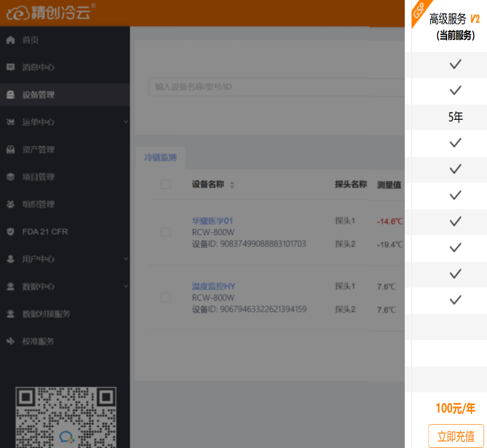The width and height of the screenshot is (487, 448).
Task: Open the 数据对接服务 menu item
Action: 46,314
